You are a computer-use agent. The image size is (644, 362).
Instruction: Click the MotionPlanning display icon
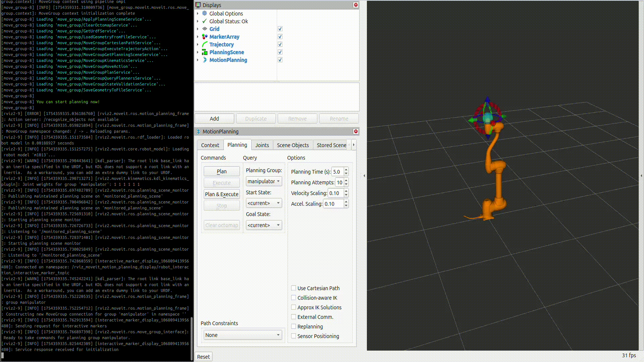[x=205, y=60]
